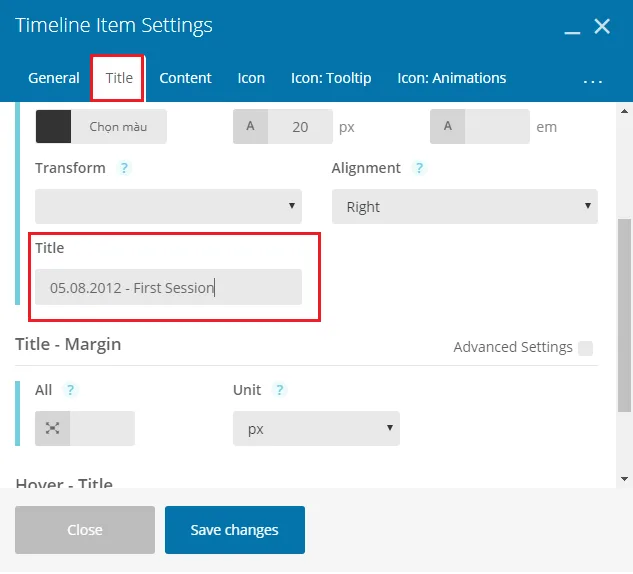The width and height of the screenshot is (633, 574).
Task: Click the font size A icon for px
Action: tap(250, 126)
